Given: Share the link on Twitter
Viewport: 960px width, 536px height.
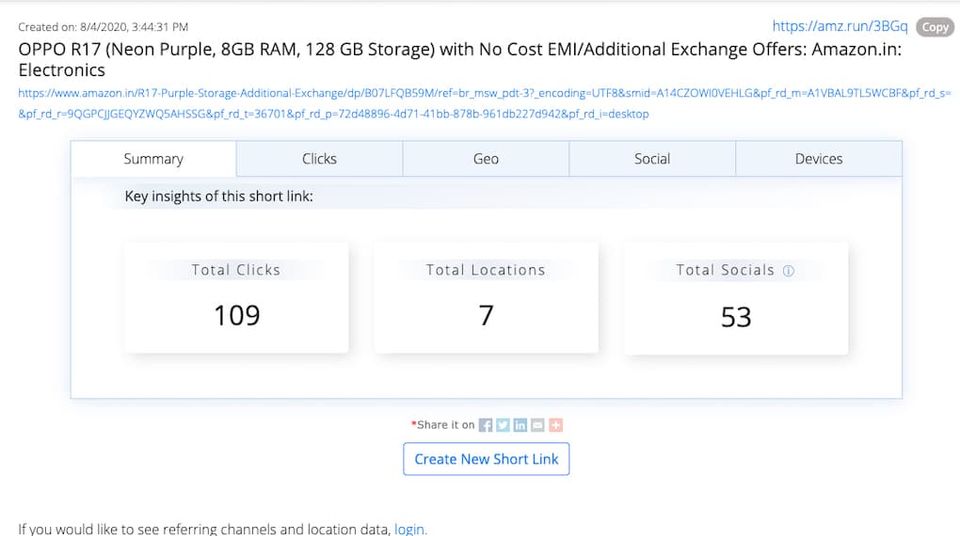Looking at the screenshot, I should click(x=503, y=425).
